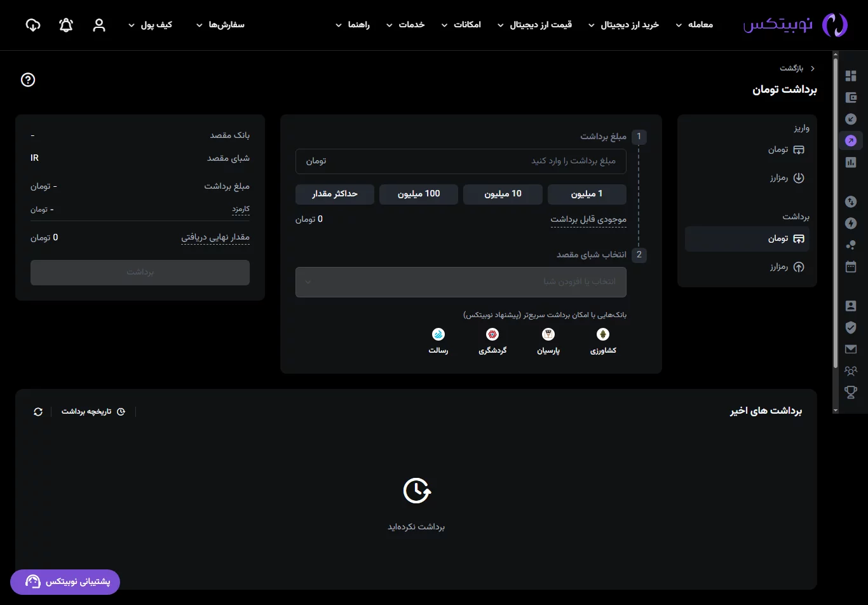The image size is (868, 605).
Task: Click the 100 میلیون amount button
Action: [419, 194]
